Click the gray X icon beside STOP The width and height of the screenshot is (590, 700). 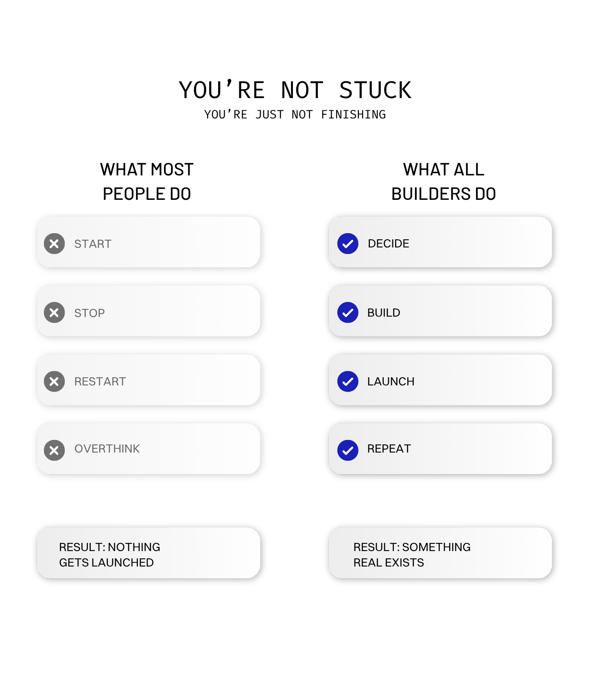[54, 313]
